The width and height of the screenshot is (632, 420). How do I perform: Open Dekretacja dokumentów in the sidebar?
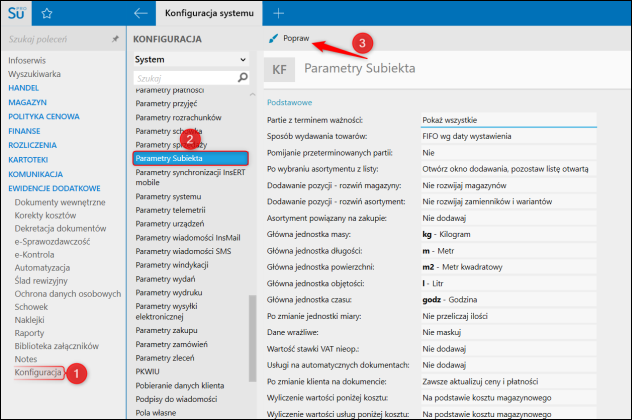tap(61, 229)
